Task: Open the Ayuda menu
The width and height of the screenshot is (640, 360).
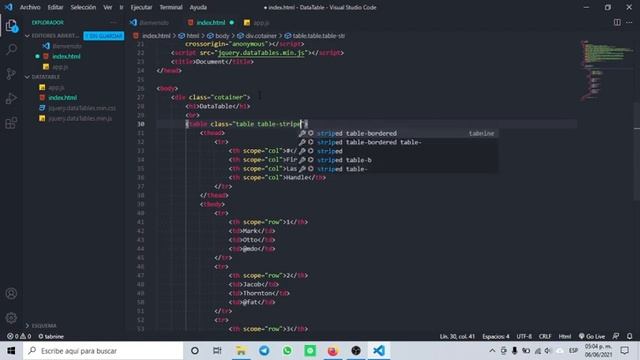Action: (x=198, y=7)
